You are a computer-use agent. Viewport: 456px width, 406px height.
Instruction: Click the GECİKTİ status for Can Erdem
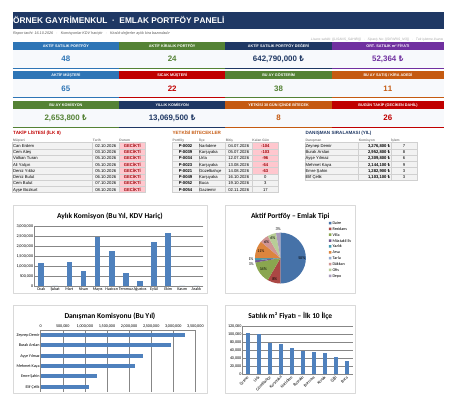(132, 146)
